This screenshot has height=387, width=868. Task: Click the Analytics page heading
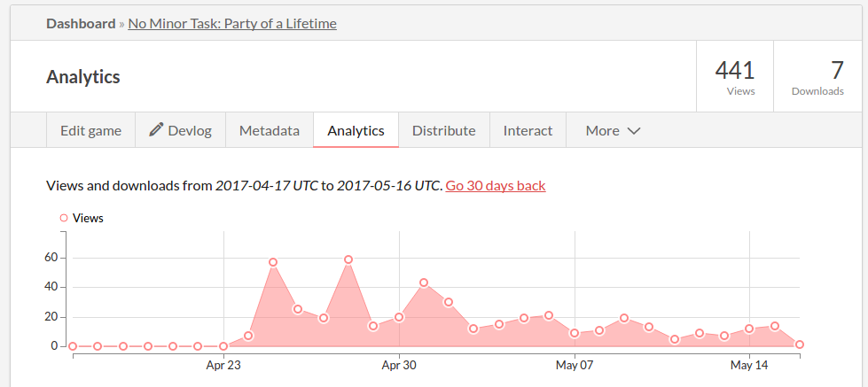[83, 77]
